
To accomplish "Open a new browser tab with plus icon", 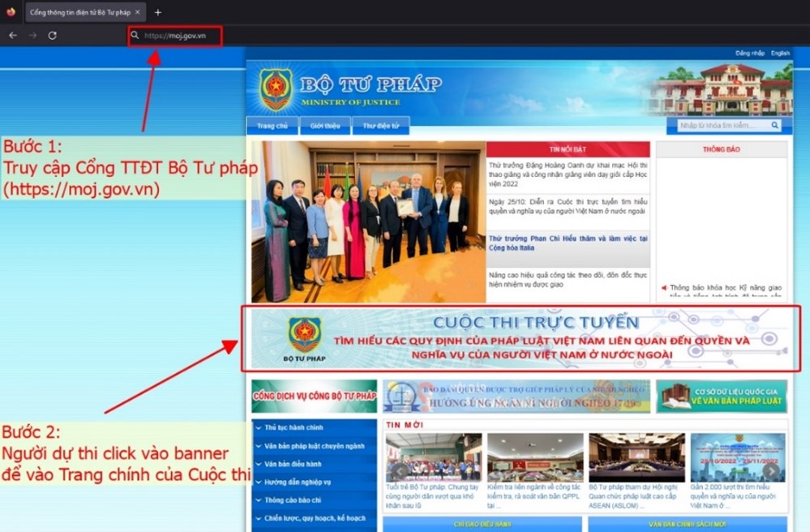I will (x=158, y=12).
